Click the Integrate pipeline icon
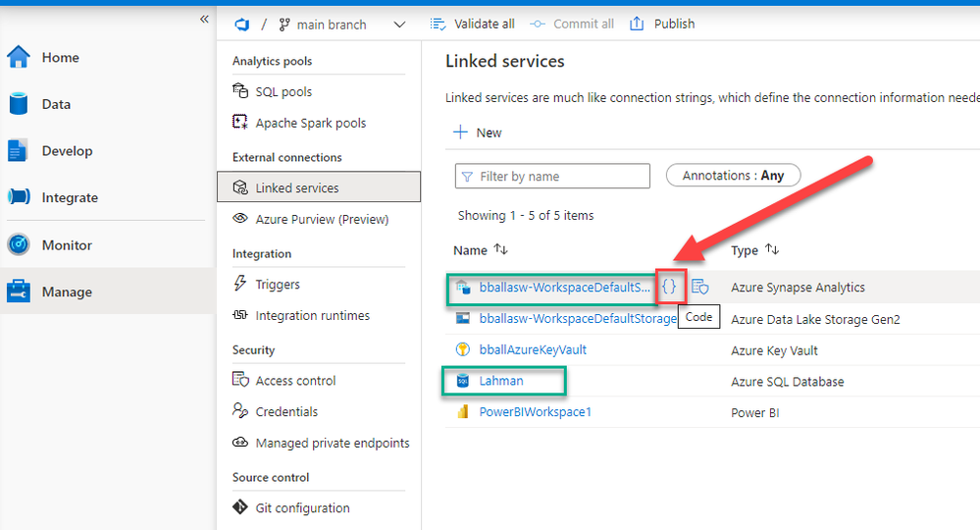The height and width of the screenshot is (530, 980). (x=19, y=197)
